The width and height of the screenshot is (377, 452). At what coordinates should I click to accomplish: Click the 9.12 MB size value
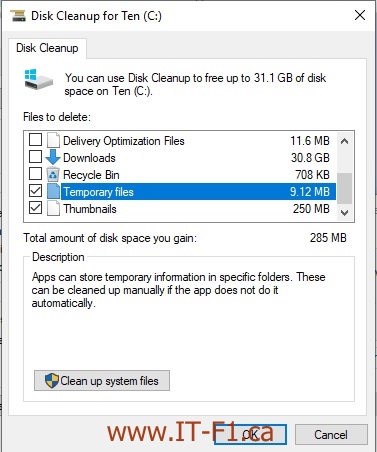310,191
